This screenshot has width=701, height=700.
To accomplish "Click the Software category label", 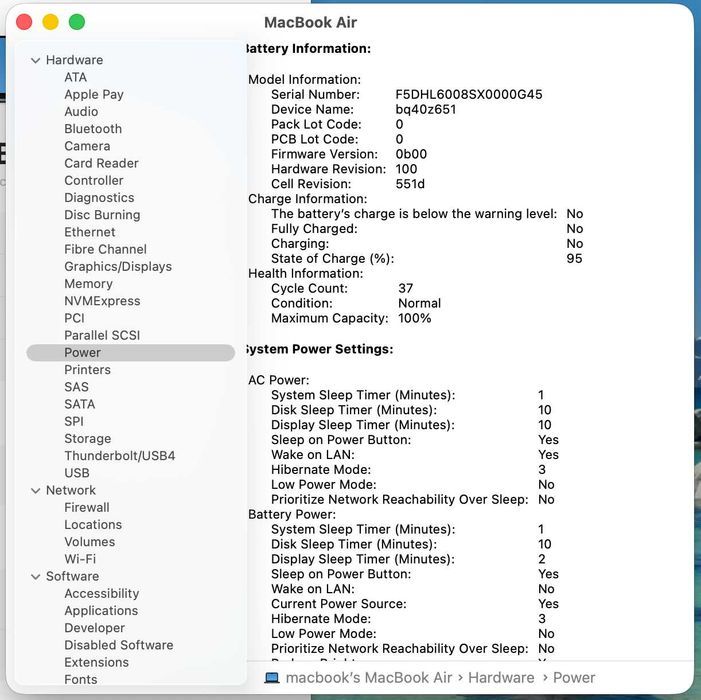I will [x=72, y=577].
